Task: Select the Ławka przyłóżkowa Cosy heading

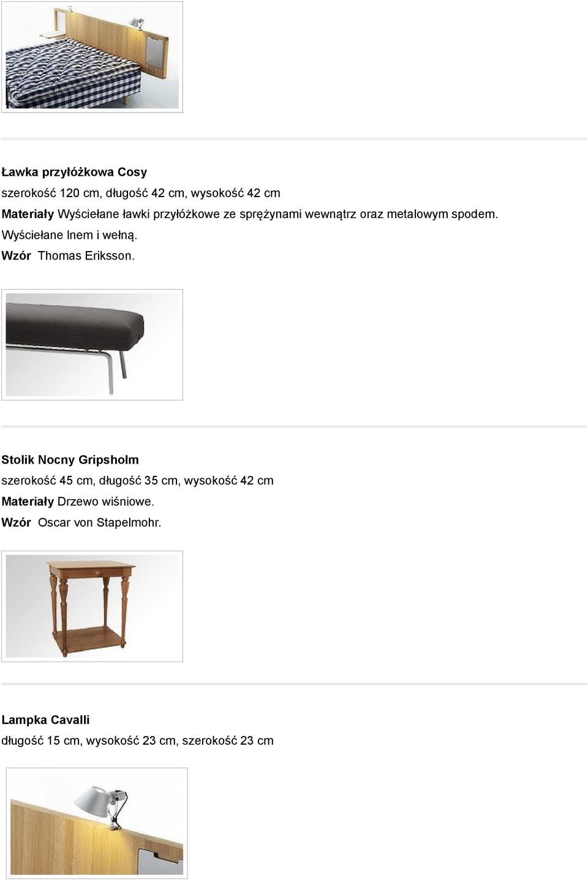Action: pyautogui.click(x=74, y=172)
